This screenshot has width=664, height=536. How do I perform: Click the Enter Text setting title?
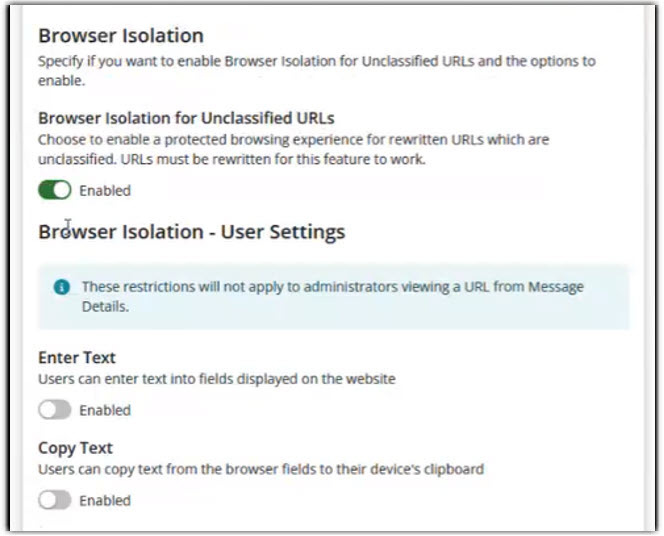click(x=77, y=358)
